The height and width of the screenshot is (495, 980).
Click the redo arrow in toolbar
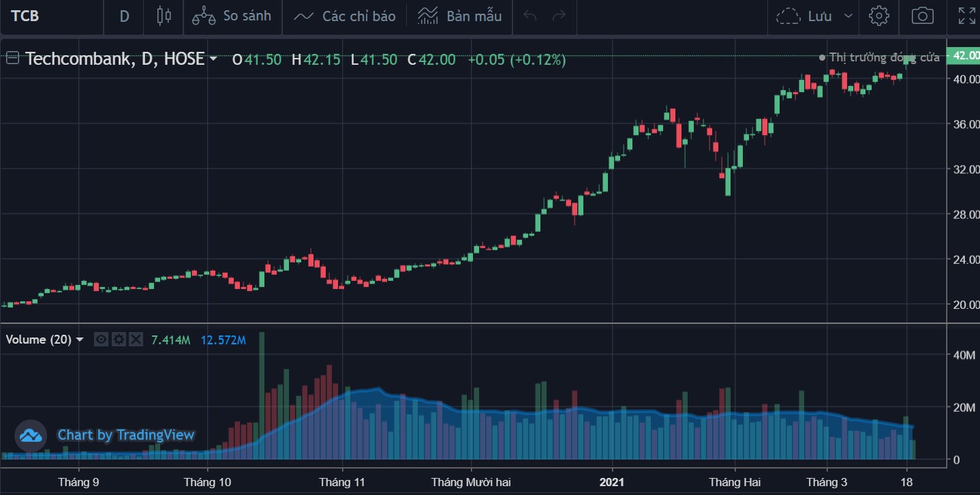pos(559,16)
